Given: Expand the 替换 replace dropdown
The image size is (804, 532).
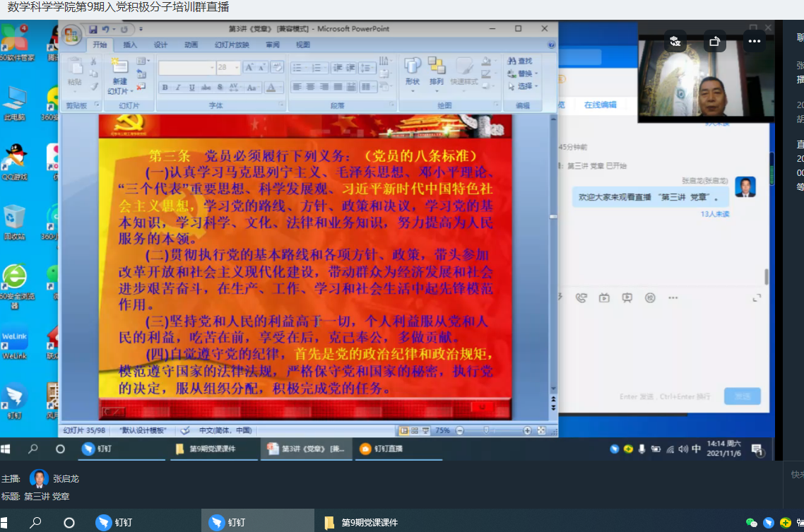Looking at the screenshot, I should (x=536, y=73).
